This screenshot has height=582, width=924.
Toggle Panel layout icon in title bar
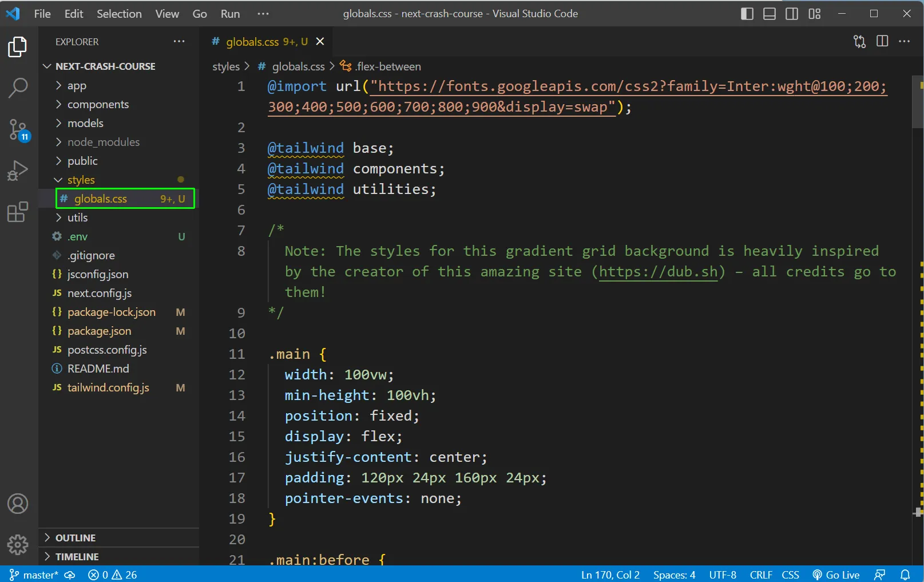tap(770, 14)
